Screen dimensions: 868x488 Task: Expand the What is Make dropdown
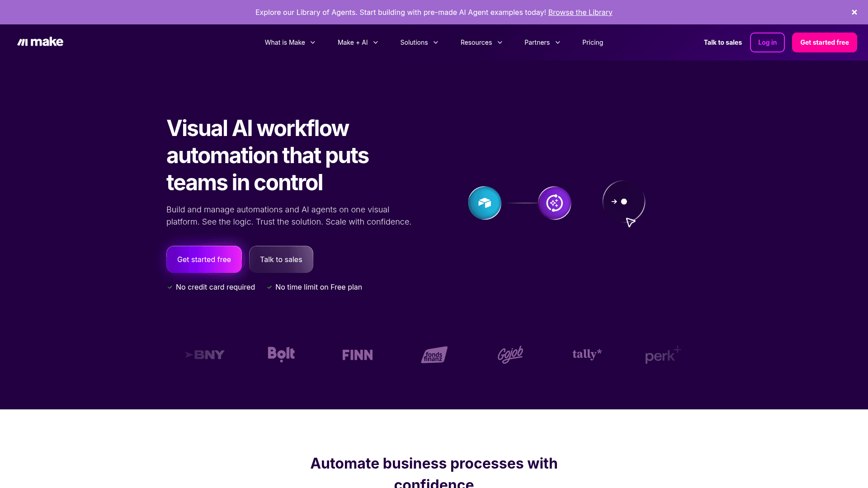(x=290, y=42)
